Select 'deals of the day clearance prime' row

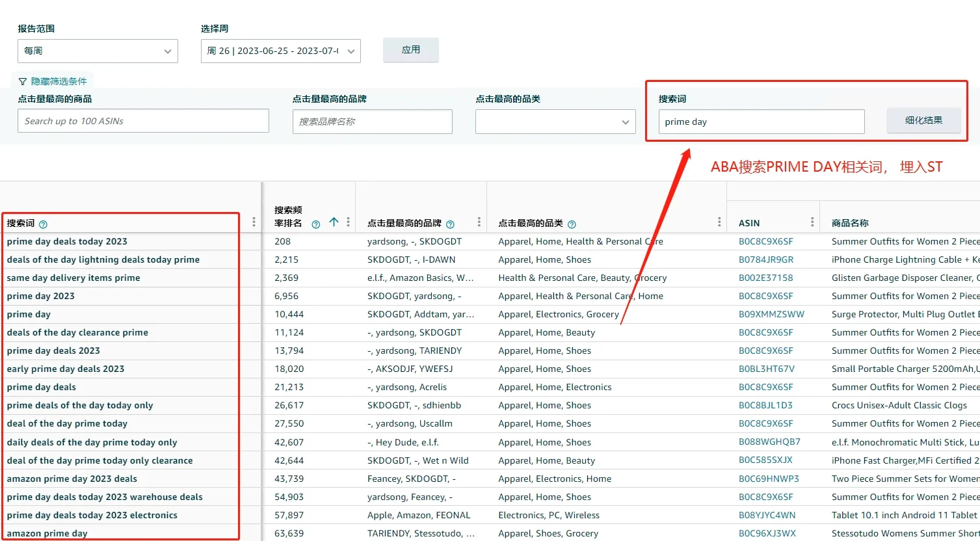pyautogui.click(x=77, y=332)
